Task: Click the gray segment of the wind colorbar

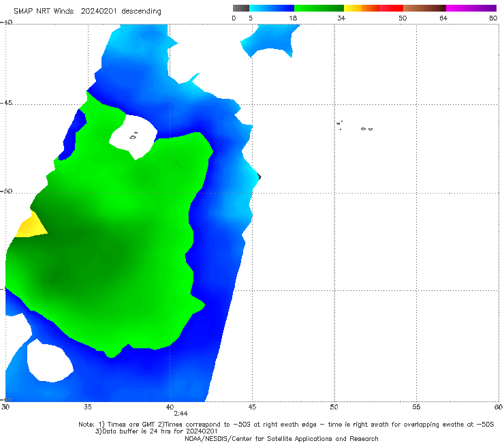Action: (x=241, y=8)
